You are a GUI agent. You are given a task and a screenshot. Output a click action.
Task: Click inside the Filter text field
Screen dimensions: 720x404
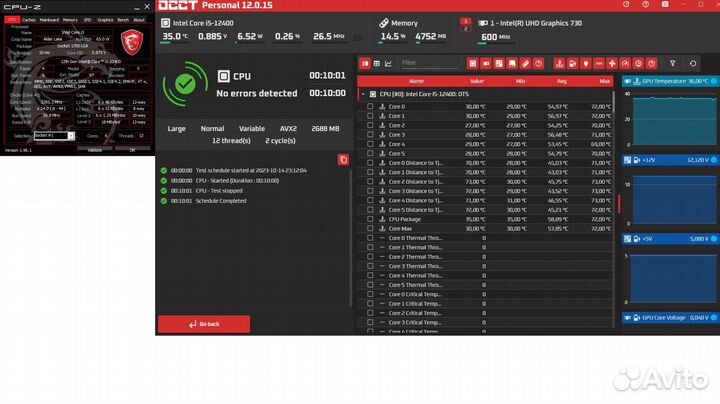pyautogui.click(x=425, y=63)
